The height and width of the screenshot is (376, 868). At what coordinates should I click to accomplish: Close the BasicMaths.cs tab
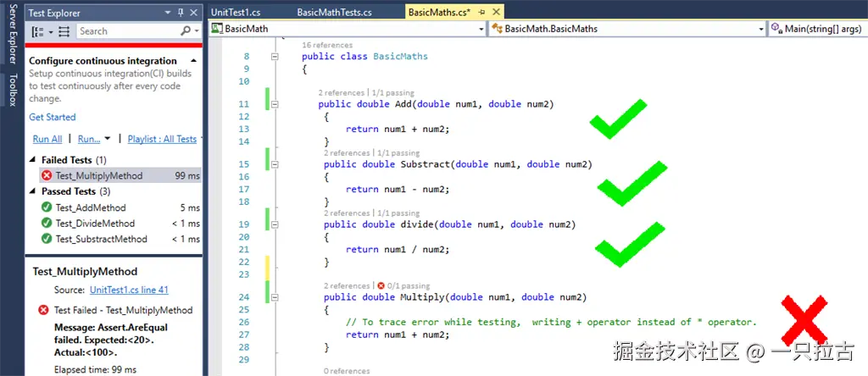[496, 12]
